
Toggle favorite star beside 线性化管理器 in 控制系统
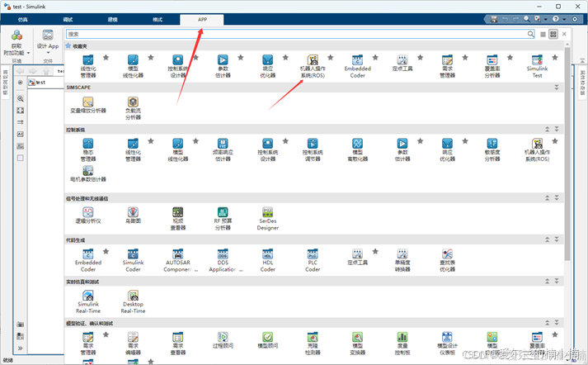pyautogui.click(x=151, y=141)
